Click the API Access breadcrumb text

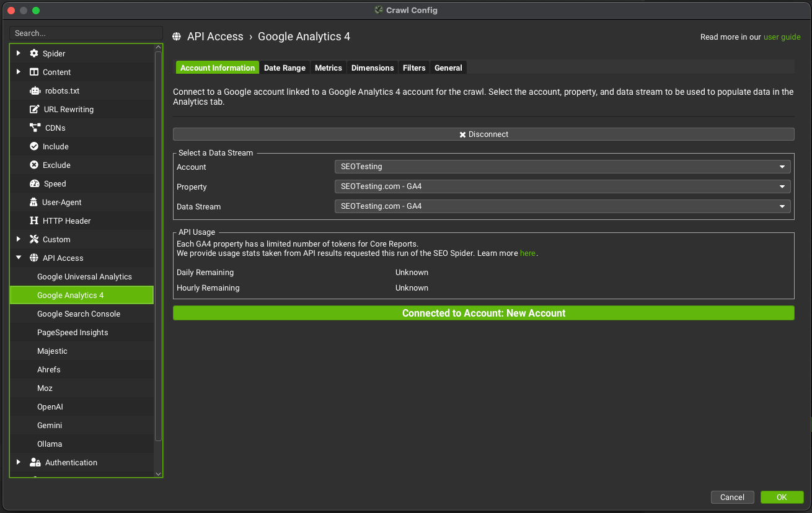pyautogui.click(x=215, y=37)
